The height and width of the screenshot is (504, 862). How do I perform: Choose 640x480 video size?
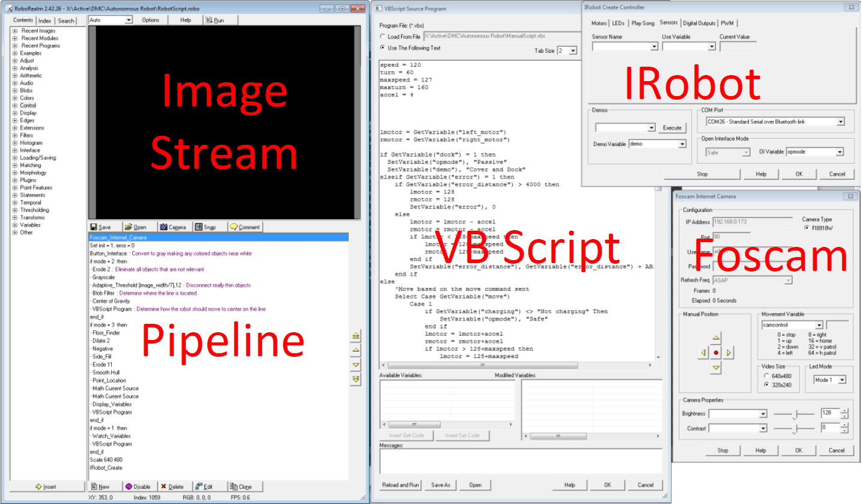[x=766, y=375]
